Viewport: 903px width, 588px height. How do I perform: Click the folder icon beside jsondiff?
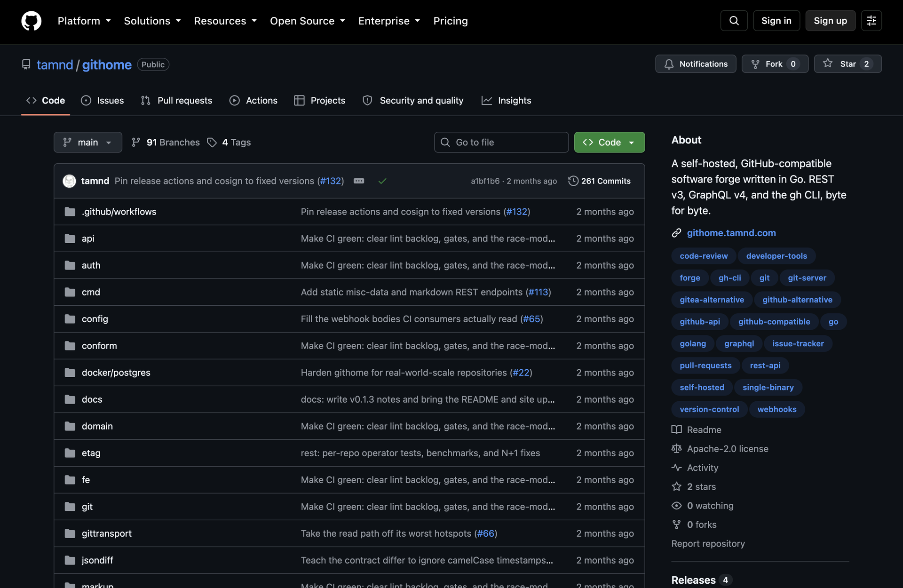coord(70,560)
